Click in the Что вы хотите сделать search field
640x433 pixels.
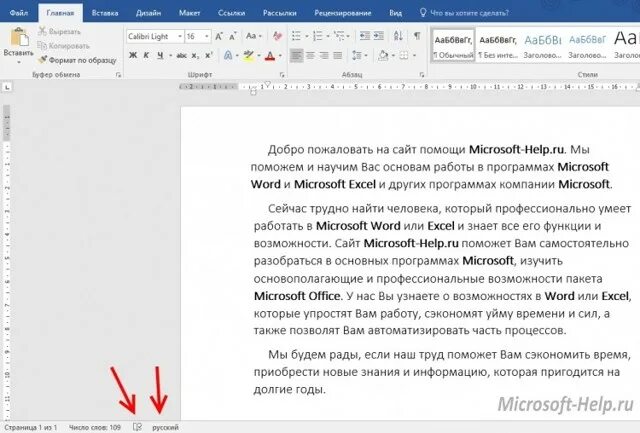pyautogui.click(x=469, y=13)
